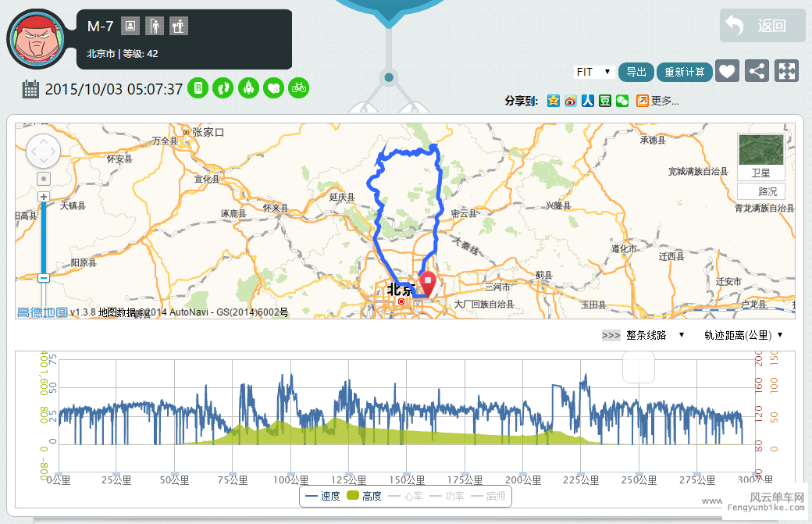
Task: Toggle 高度 elevation series in chart legend
Action: [364, 496]
